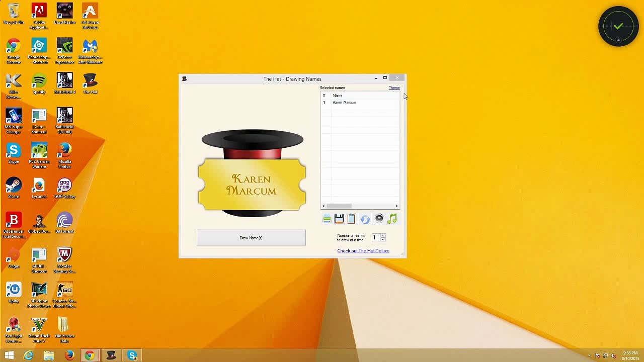Screen dimensions: 644x362
Task: Click the number of names input field
Action: (x=376, y=237)
